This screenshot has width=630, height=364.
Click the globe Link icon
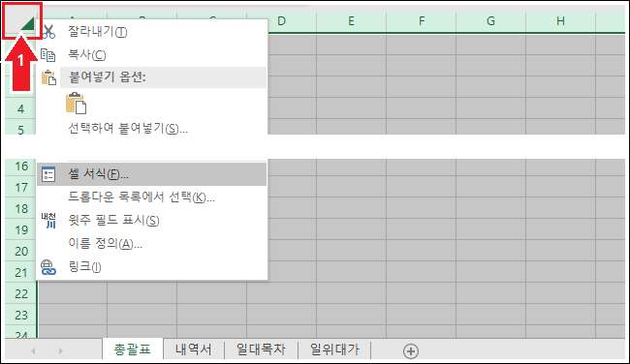48,267
